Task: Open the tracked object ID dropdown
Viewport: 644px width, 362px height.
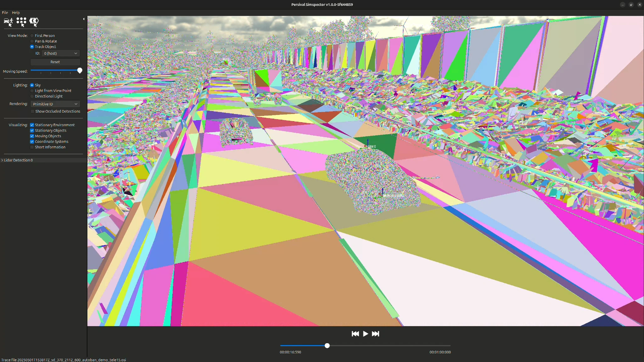Action: tap(60, 54)
